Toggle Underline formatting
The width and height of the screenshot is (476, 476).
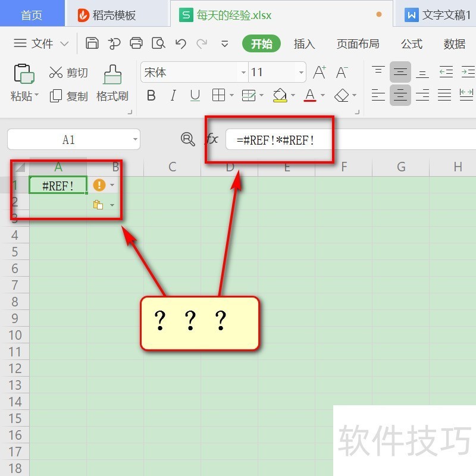tap(195, 96)
